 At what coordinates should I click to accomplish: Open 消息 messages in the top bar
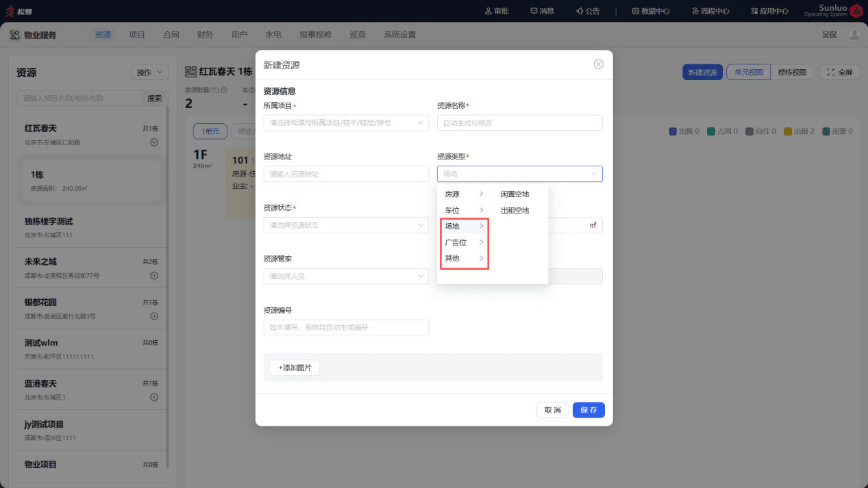coord(542,11)
